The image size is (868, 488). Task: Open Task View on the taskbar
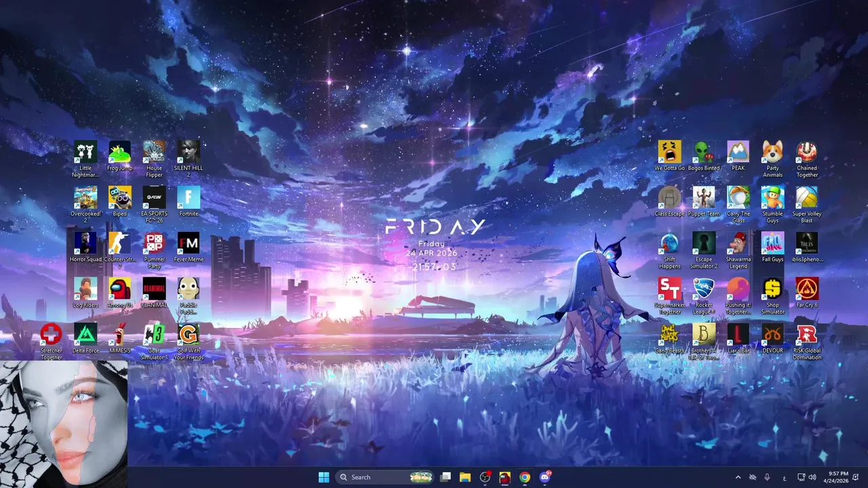tap(446, 477)
